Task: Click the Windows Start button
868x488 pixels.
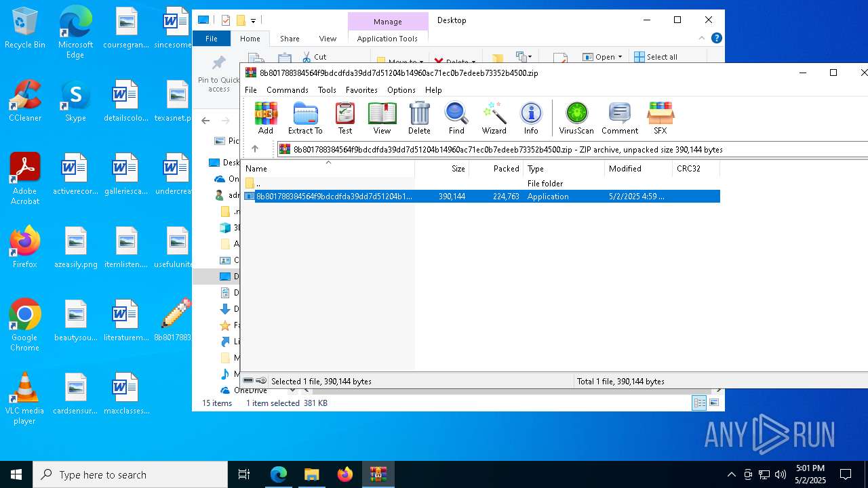Action: coord(16,474)
